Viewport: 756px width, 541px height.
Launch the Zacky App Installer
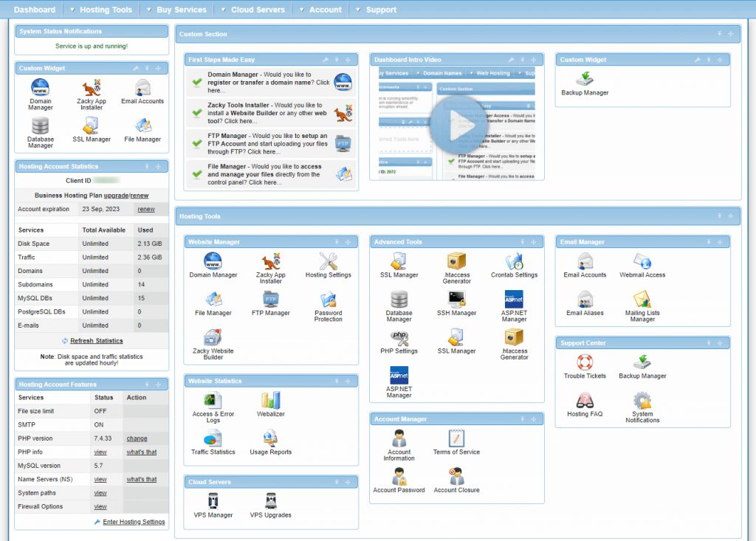pyautogui.click(x=270, y=266)
